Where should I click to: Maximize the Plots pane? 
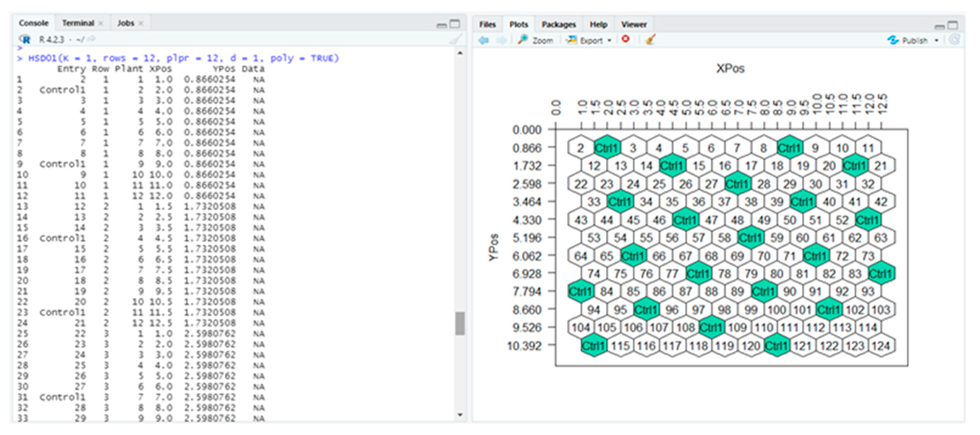pyautogui.click(x=953, y=25)
